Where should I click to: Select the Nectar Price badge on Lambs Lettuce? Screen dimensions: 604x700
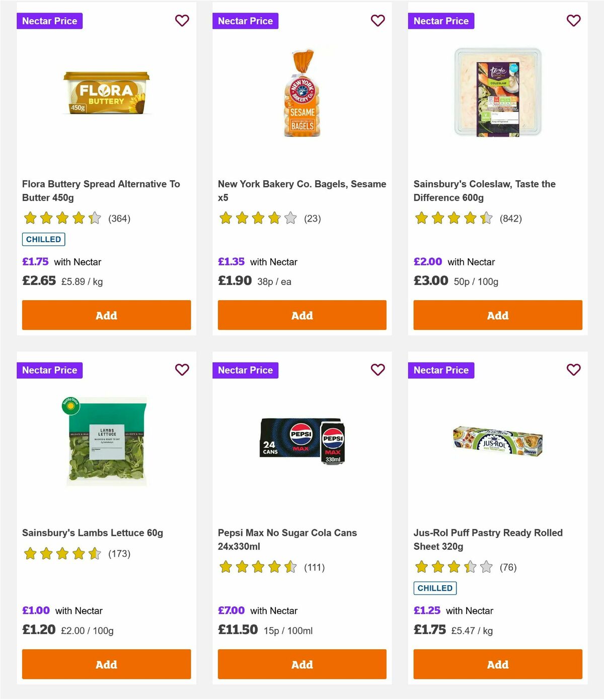50,370
